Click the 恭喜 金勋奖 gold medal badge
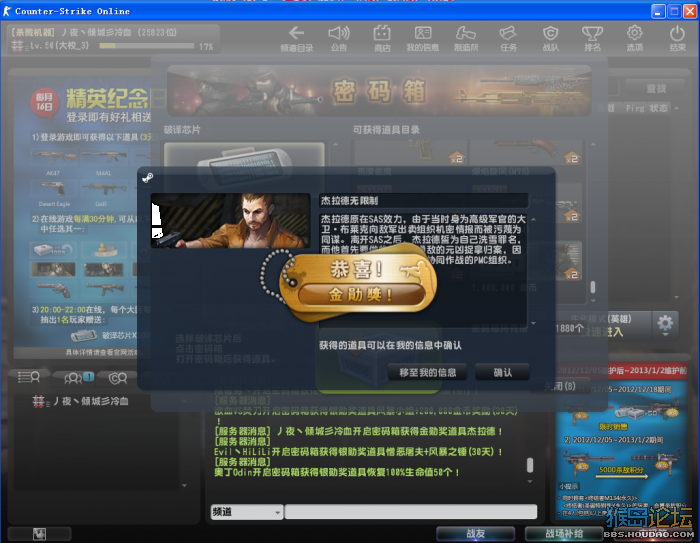The height and width of the screenshot is (543, 700). coord(357,282)
